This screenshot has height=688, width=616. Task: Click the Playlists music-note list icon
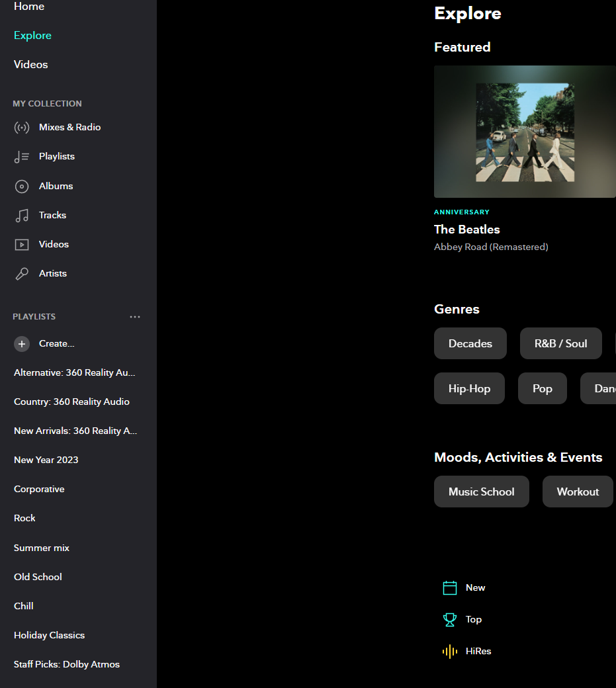click(21, 157)
